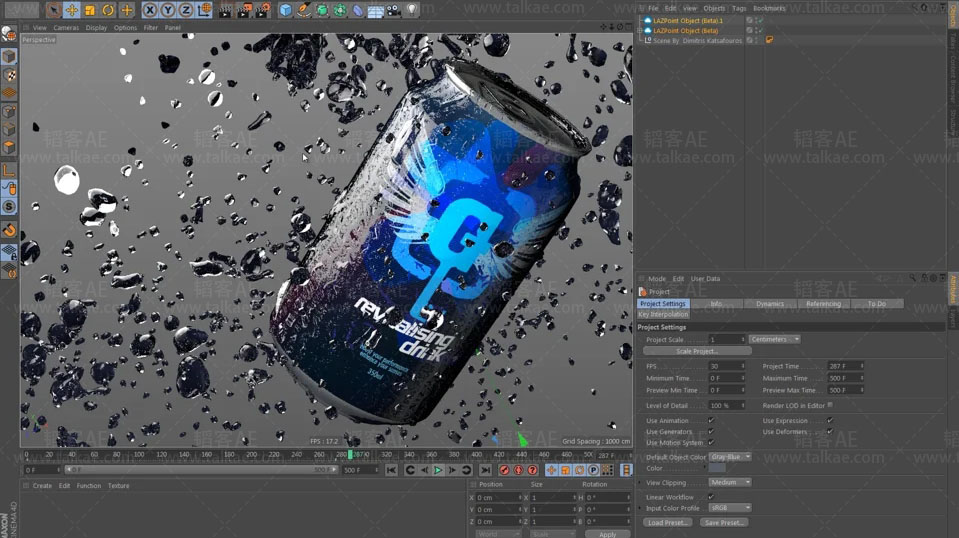
Task: Toggle the Use Animation checkbox
Action: tap(711, 421)
